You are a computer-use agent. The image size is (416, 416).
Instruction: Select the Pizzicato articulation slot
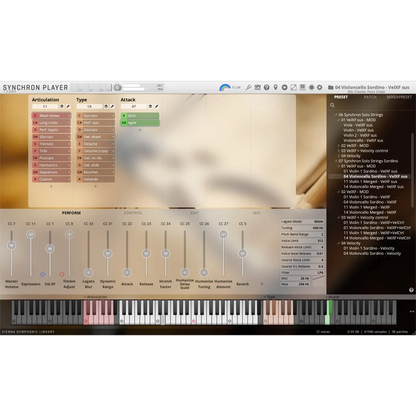coord(51,158)
